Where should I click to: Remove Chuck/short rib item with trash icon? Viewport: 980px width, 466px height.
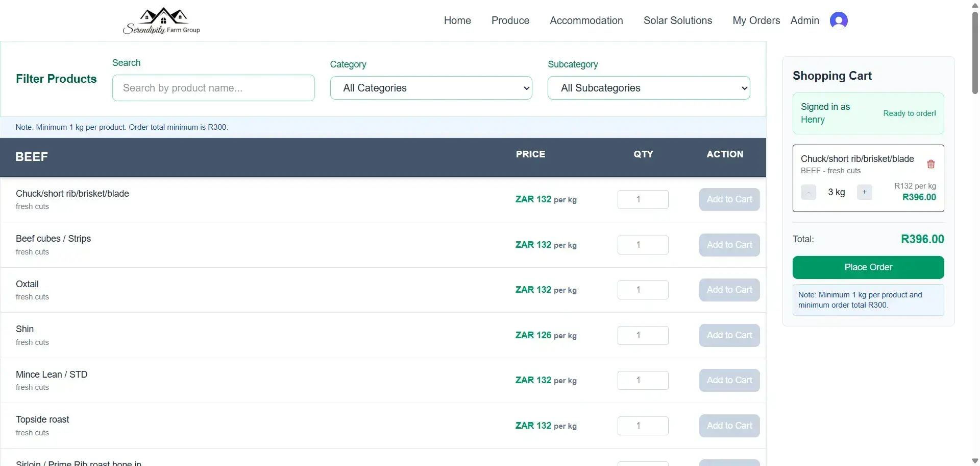coord(930,164)
